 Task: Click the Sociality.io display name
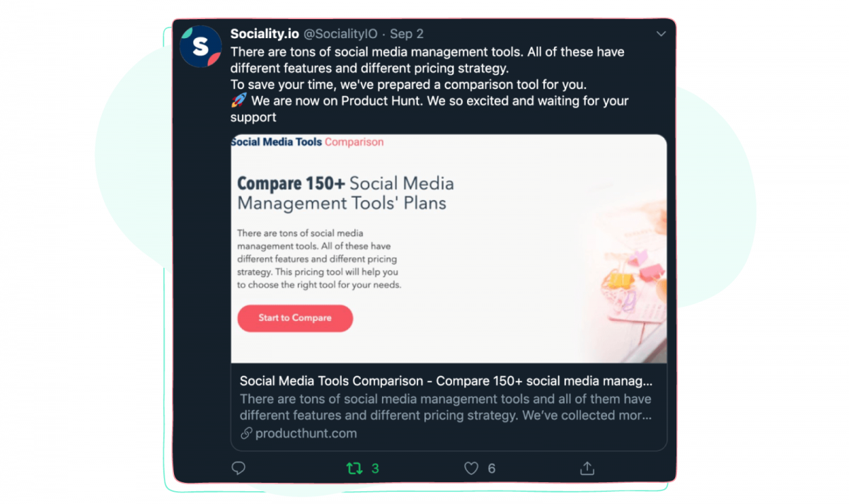[264, 33]
